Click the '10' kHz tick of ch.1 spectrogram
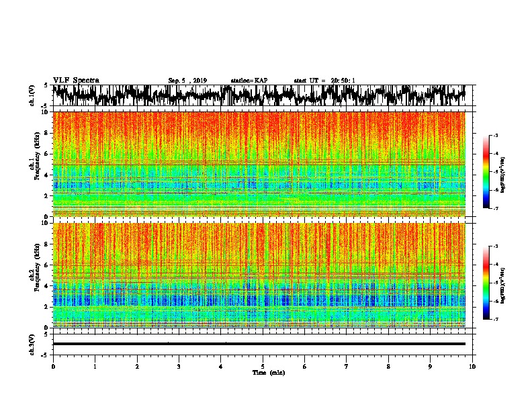This screenshot has height=411, width=532. (x=46, y=112)
